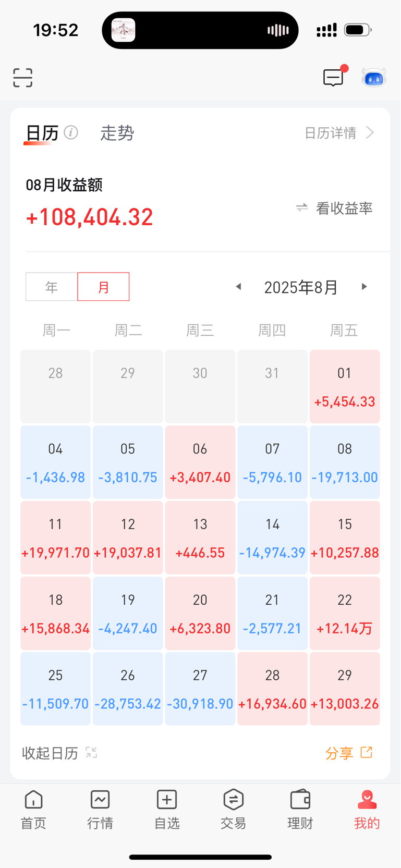Tap 看收益率 to switch view

(344, 209)
